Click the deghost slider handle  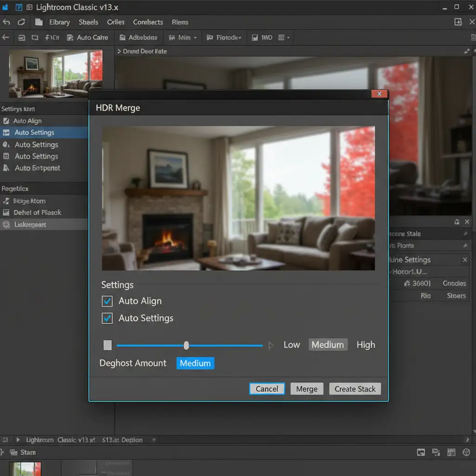coord(186,345)
